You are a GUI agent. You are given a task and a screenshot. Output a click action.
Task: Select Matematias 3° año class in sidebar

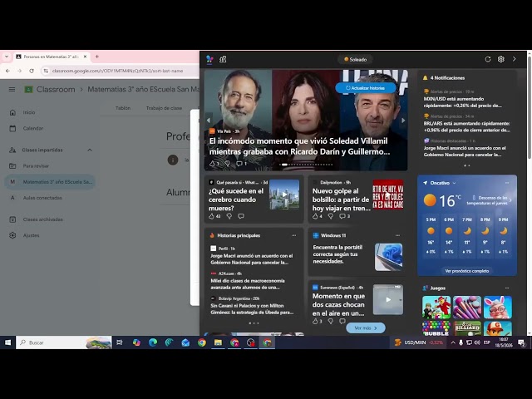point(50,182)
